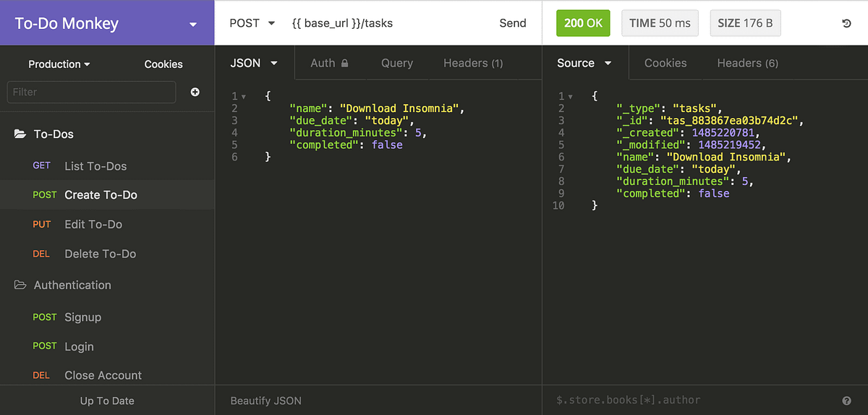Click the "due_date" key in response

(x=647, y=169)
